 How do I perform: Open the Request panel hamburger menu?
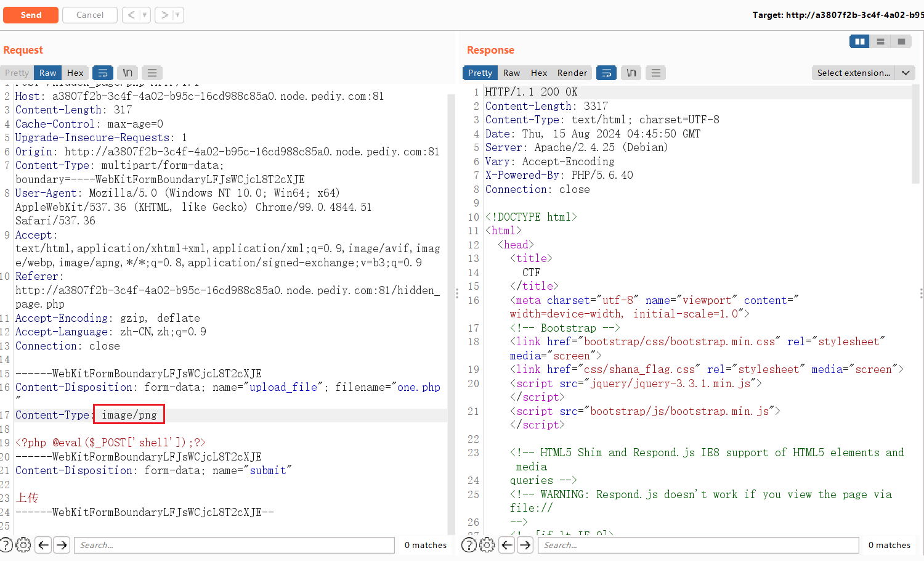152,73
